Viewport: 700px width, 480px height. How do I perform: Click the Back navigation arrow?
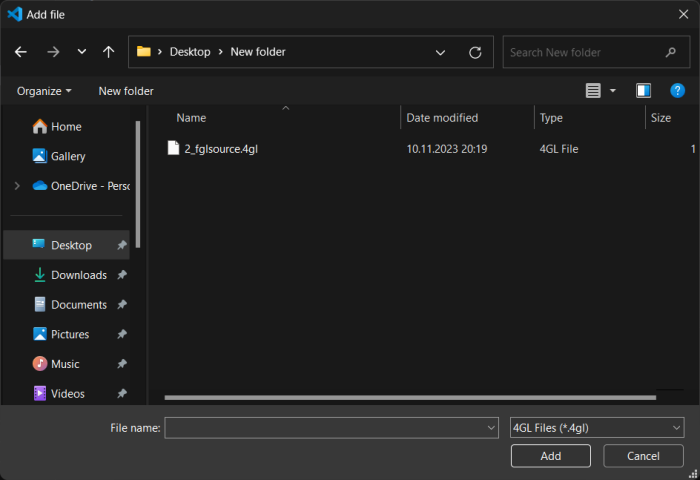pyautogui.click(x=21, y=52)
